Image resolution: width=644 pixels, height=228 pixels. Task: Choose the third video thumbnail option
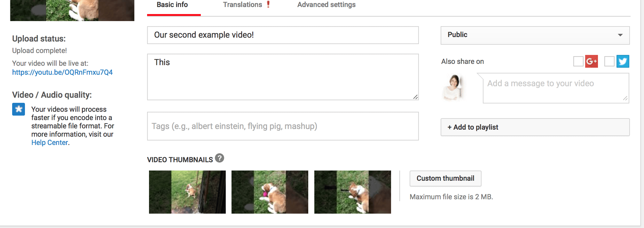pos(353,192)
